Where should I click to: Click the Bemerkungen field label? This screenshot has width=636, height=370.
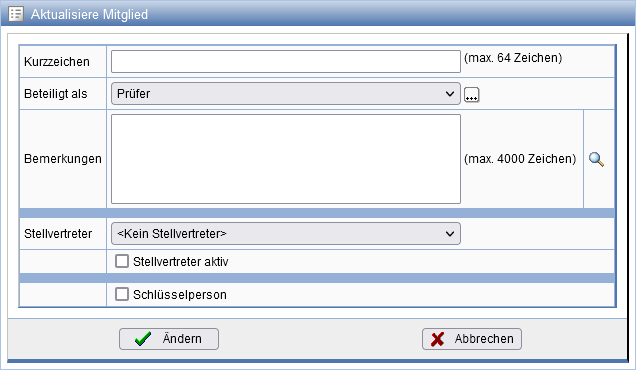tap(63, 159)
